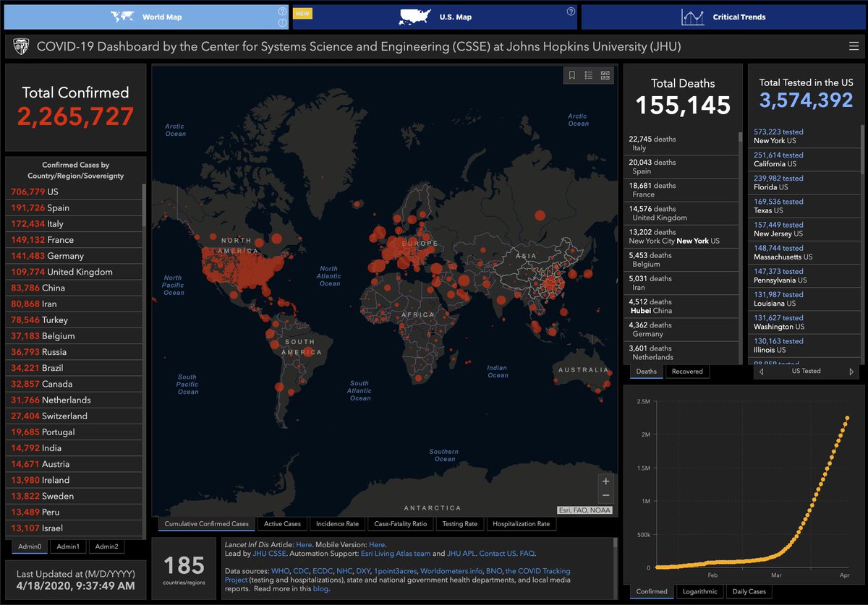Screen dimensions: 868x605
Task: Open the World Map view
Action: coord(145,17)
